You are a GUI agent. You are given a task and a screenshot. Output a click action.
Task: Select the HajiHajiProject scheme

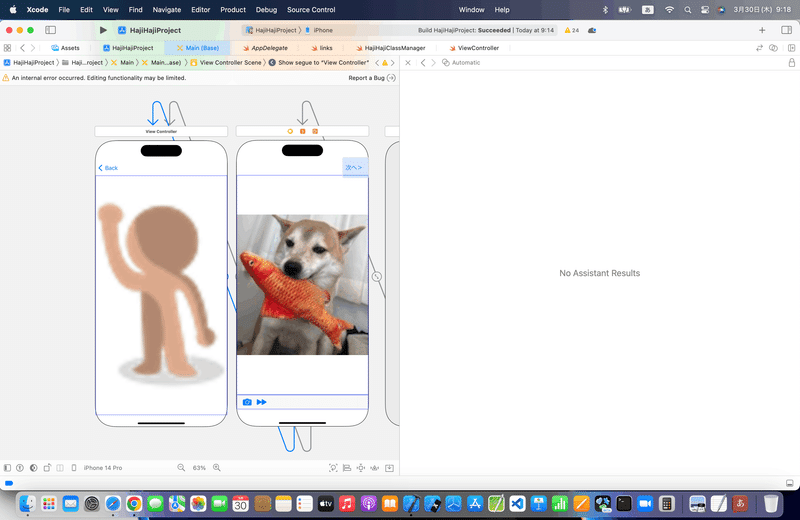pyautogui.click(x=273, y=30)
